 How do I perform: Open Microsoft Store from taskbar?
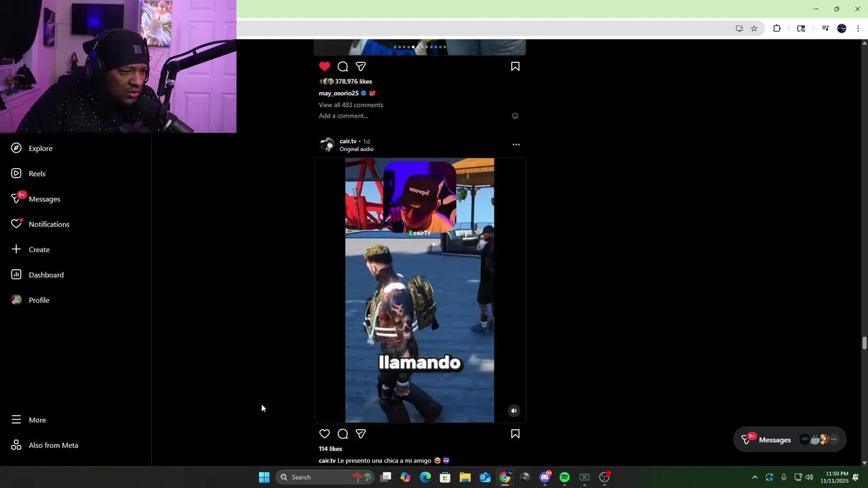445,477
